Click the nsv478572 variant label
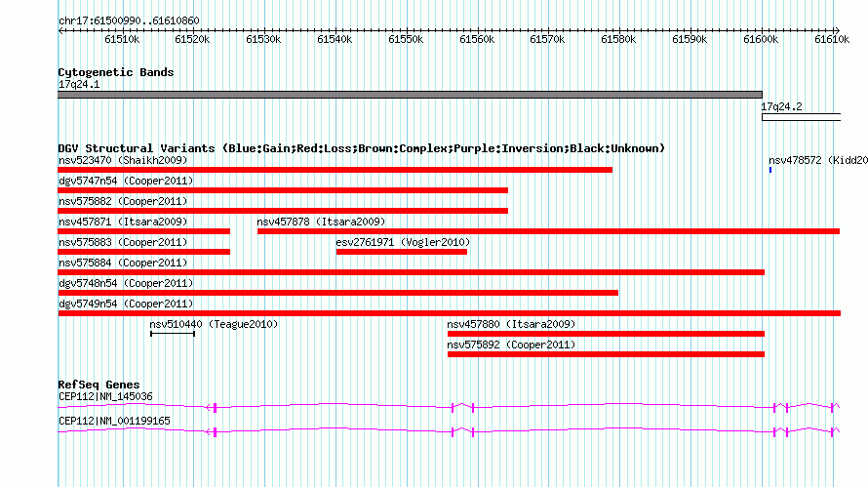This screenshot has height=487, width=868. click(x=817, y=160)
